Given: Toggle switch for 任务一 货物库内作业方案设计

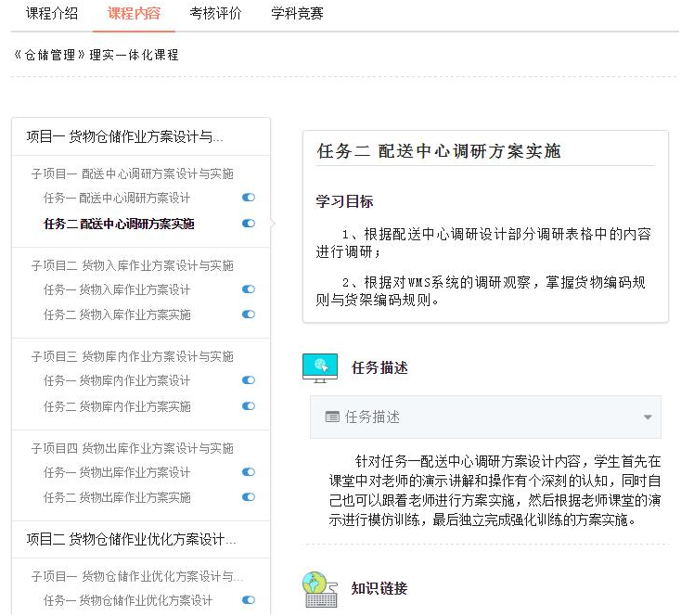Looking at the screenshot, I should tap(248, 380).
